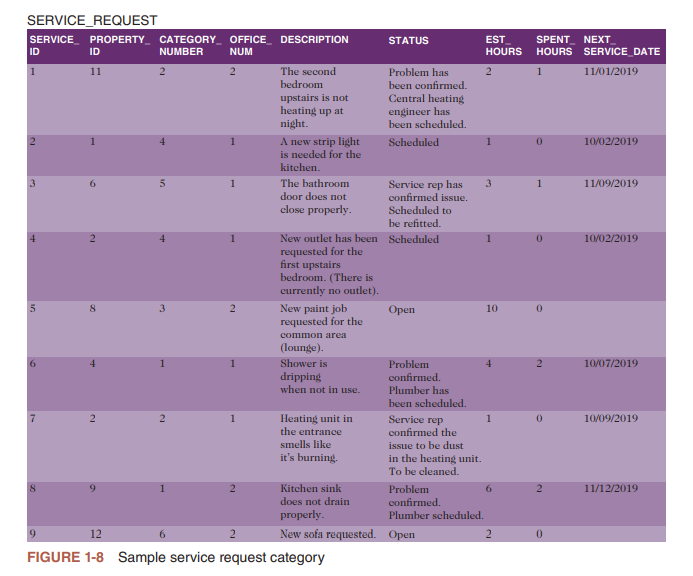The width and height of the screenshot is (693, 576).
Task: Click estimated hours 4 in shower row
Action: pyautogui.click(x=488, y=363)
